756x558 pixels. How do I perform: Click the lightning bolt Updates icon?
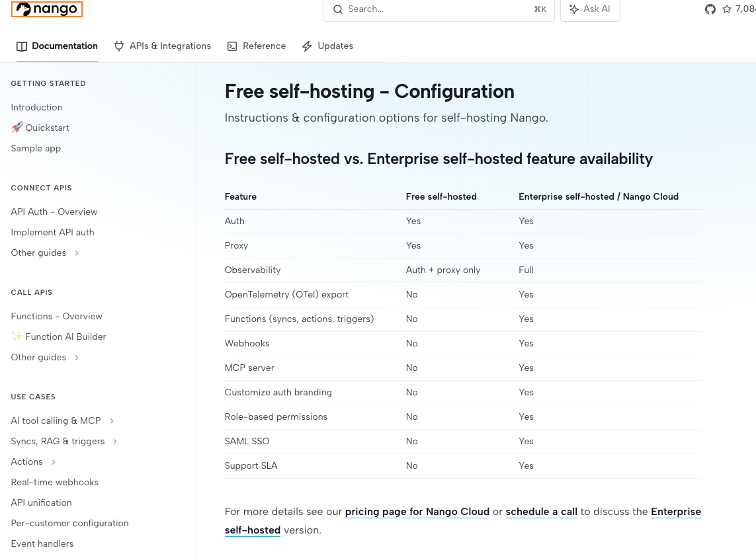click(x=307, y=46)
